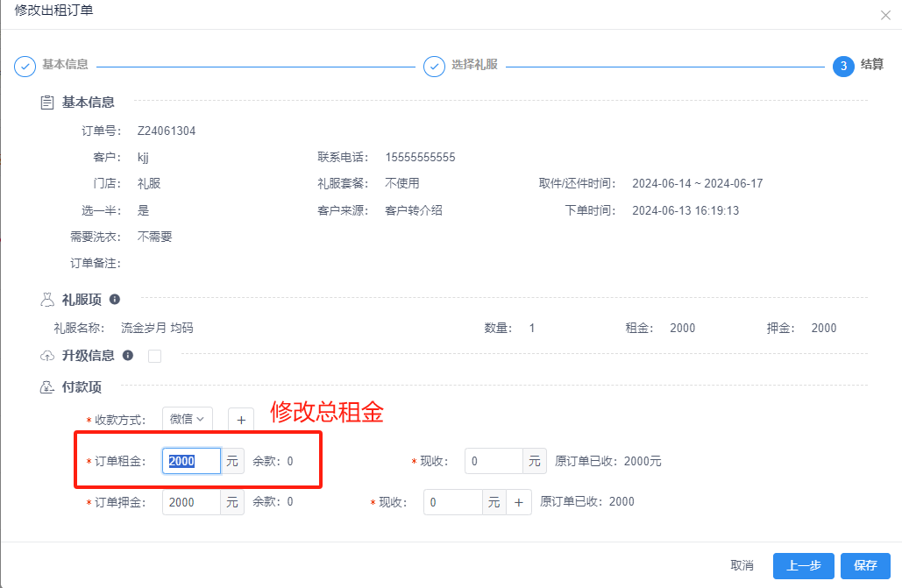
Task: Click the dress icon beside 礼服项
Action: point(48,299)
